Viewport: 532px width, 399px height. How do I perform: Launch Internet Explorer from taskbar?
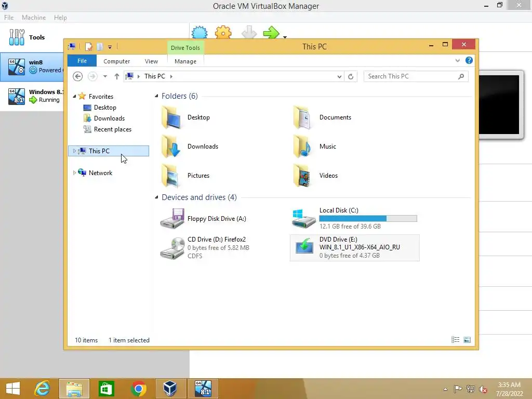click(43, 389)
